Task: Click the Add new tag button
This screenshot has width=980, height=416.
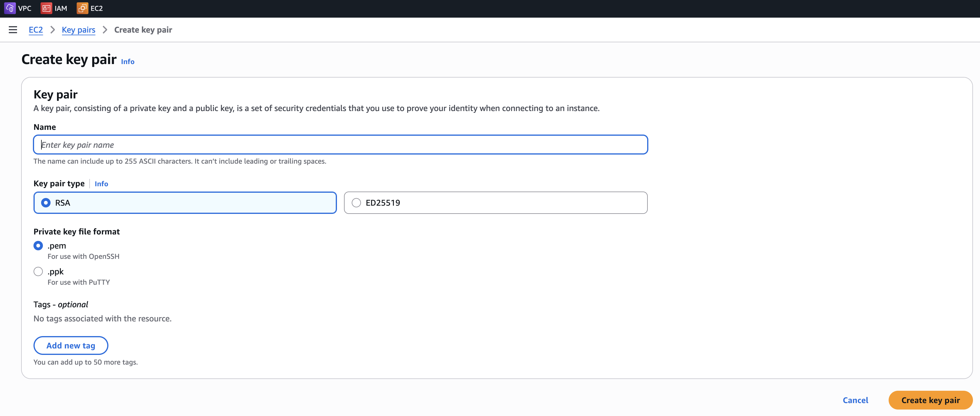Action: tap(71, 345)
